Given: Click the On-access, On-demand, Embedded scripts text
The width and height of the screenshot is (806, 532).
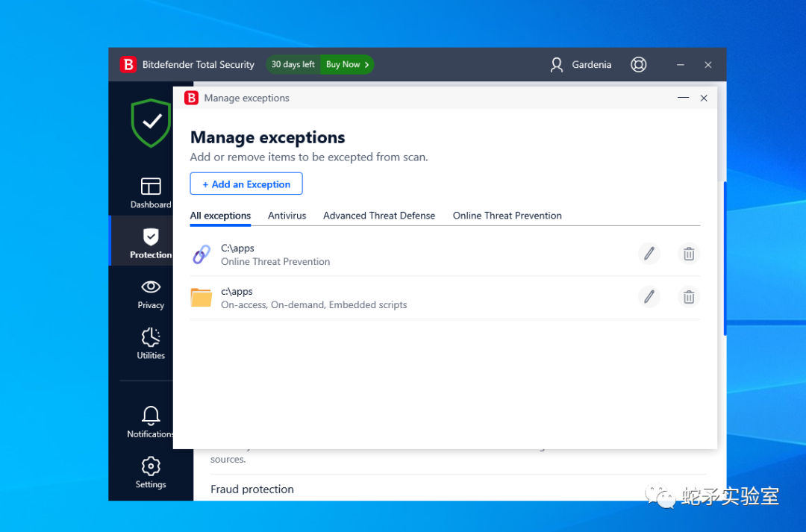Looking at the screenshot, I should click(x=313, y=305).
